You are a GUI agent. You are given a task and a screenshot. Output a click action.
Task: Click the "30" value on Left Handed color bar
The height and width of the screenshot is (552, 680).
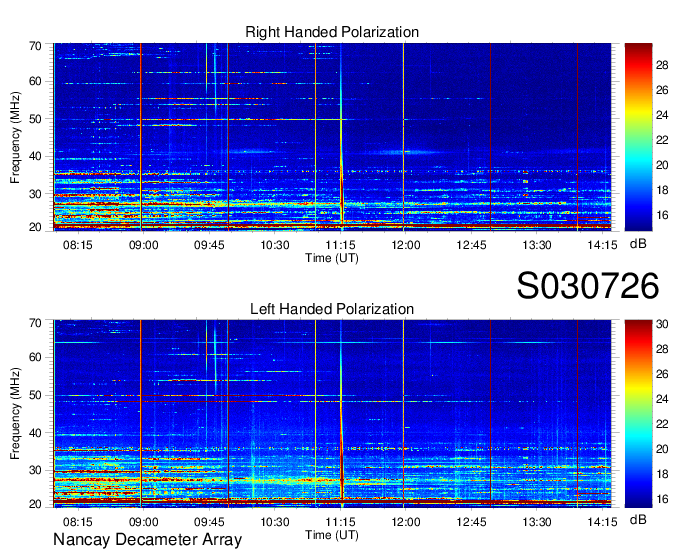point(662,324)
